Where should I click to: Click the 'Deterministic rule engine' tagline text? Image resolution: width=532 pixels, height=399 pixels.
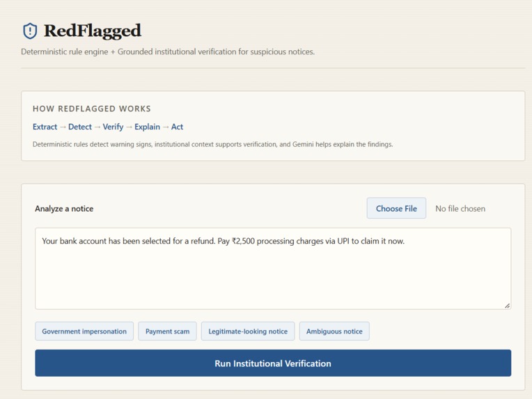pos(168,52)
